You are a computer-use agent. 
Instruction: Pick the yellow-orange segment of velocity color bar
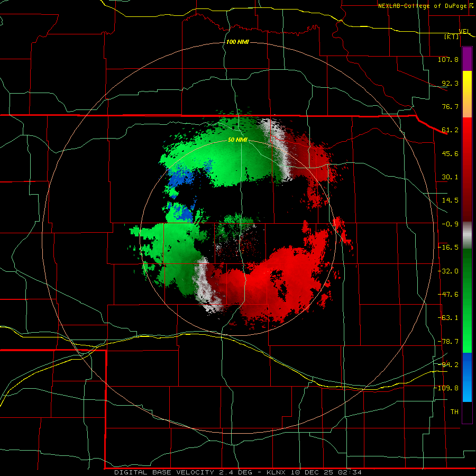467,94
